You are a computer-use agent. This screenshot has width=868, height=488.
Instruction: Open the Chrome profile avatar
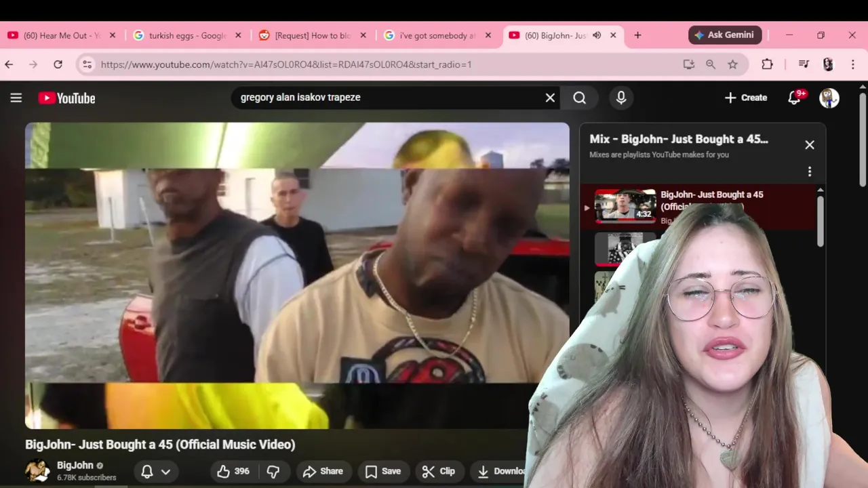click(828, 64)
